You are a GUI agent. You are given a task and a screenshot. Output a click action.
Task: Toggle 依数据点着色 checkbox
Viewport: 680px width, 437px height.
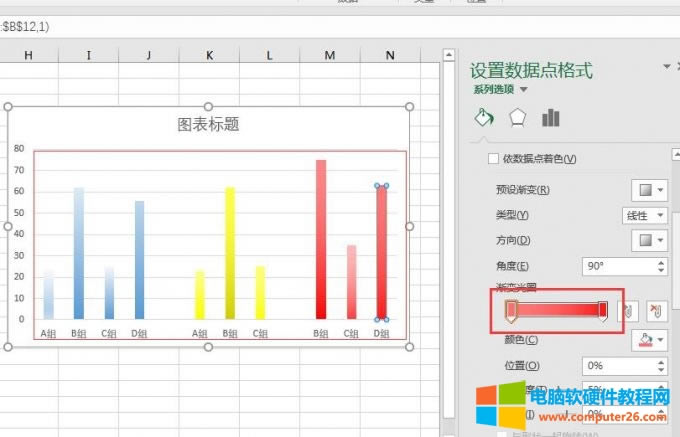(492, 159)
